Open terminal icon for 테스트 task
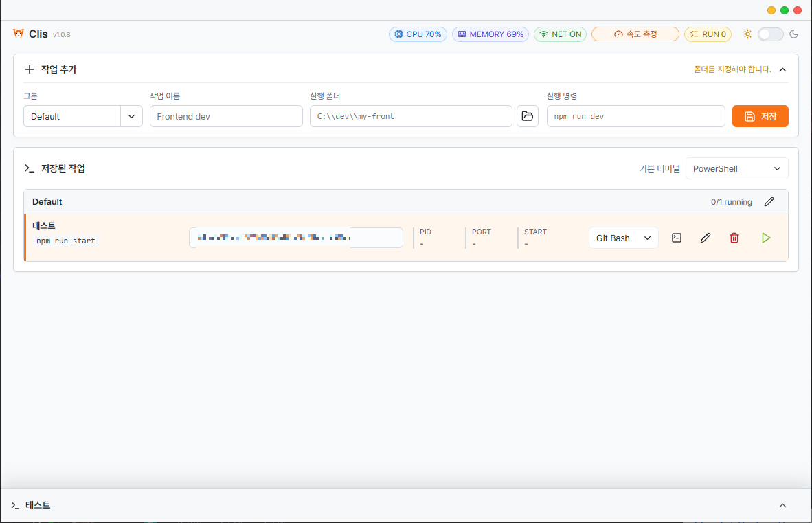The width and height of the screenshot is (812, 523). [676, 238]
